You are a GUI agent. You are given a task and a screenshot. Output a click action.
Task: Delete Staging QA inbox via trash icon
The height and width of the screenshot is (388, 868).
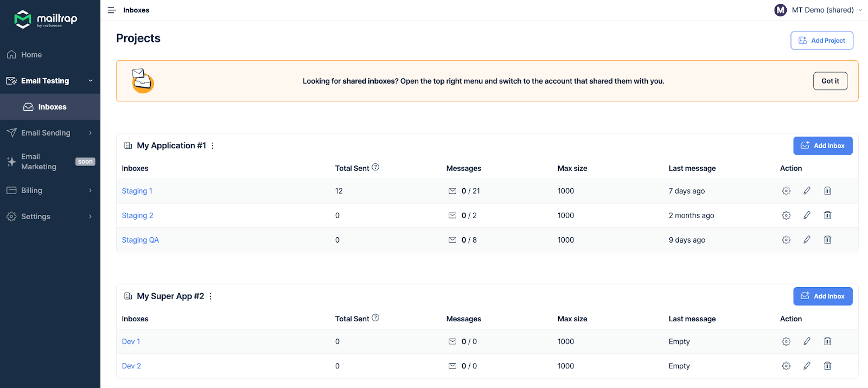pyautogui.click(x=827, y=240)
